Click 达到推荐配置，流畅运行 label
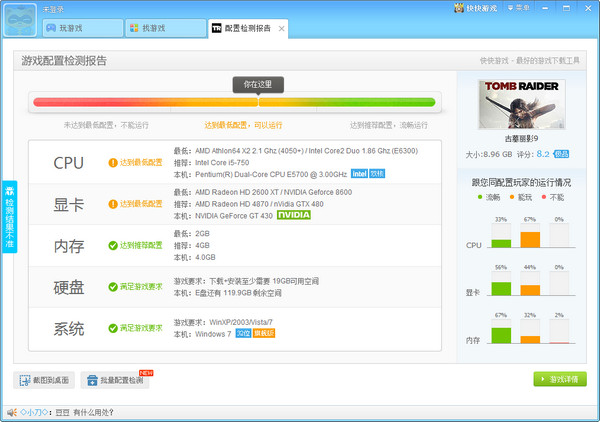600x422 pixels. tap(389, 125)
